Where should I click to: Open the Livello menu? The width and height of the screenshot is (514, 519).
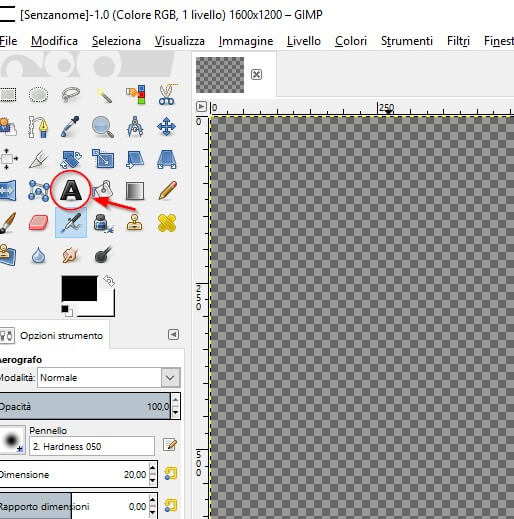[304, 41]
